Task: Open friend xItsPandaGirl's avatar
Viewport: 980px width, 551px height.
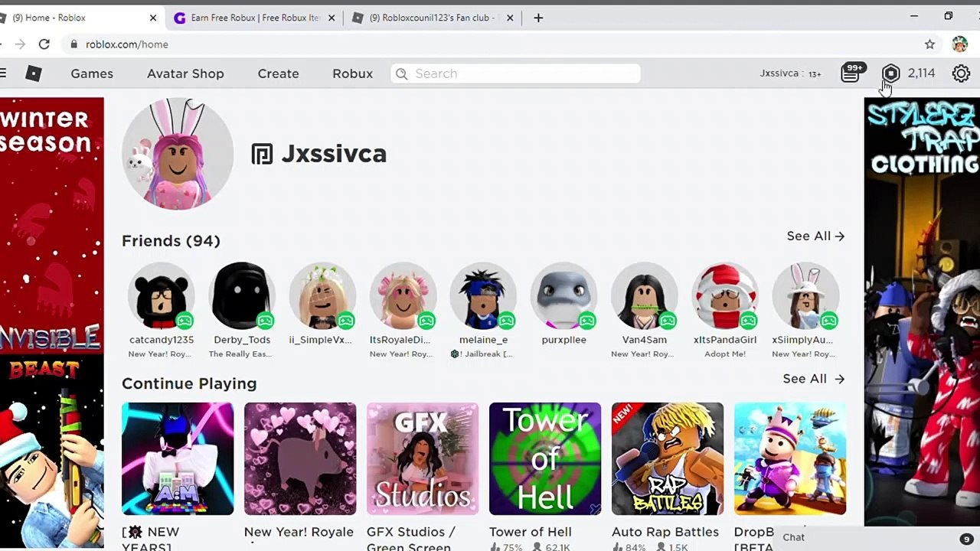Action: (x=725, y=296)
